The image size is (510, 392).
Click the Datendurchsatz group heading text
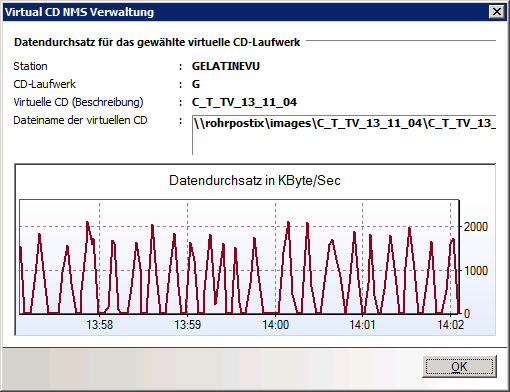click(157, 42)
